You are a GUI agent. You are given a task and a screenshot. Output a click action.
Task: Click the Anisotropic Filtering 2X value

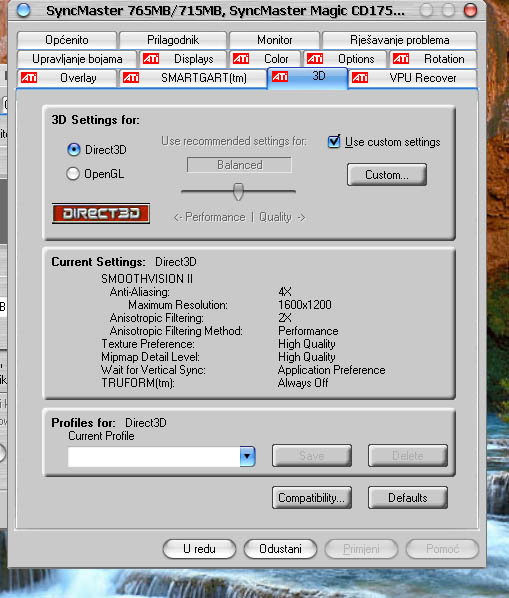pos(284,318)
